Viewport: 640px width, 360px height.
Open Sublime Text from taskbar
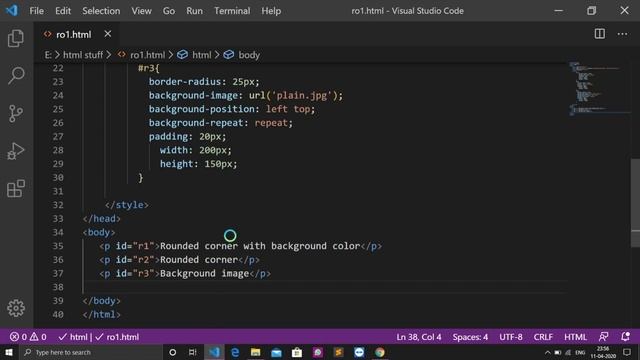[x=338, y=352]
